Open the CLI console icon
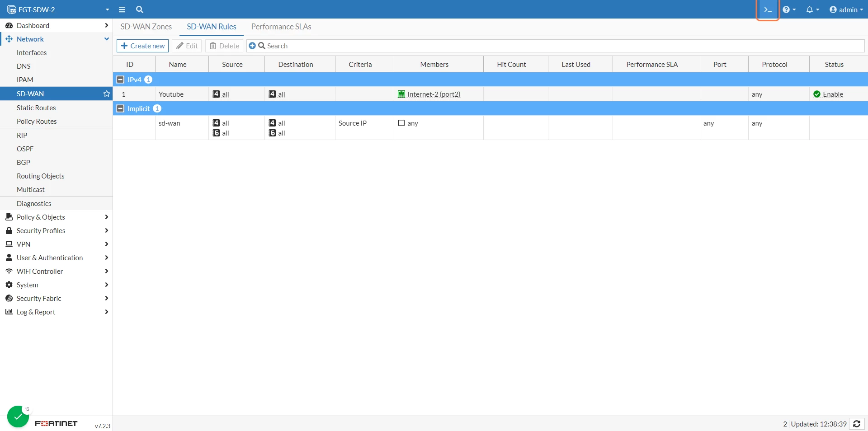 tap(768, 9)
